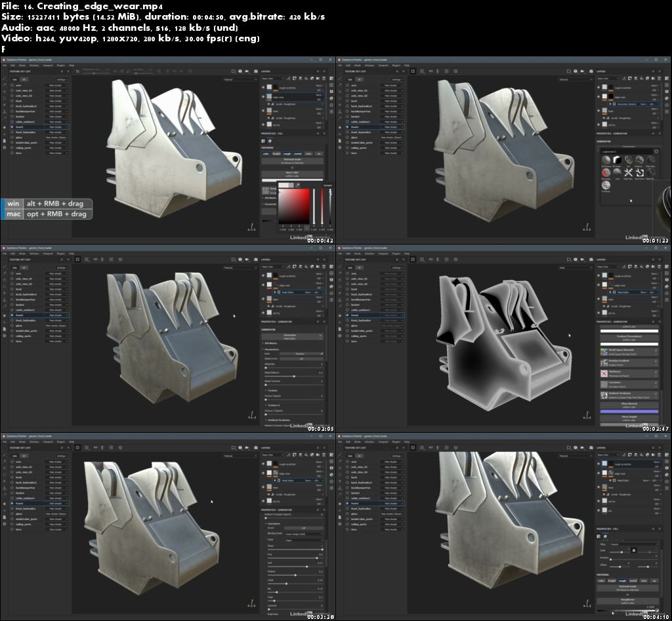
Task: Click the Curvature input thumbnail in 00:02:47 frame
Action: (604, 384)
